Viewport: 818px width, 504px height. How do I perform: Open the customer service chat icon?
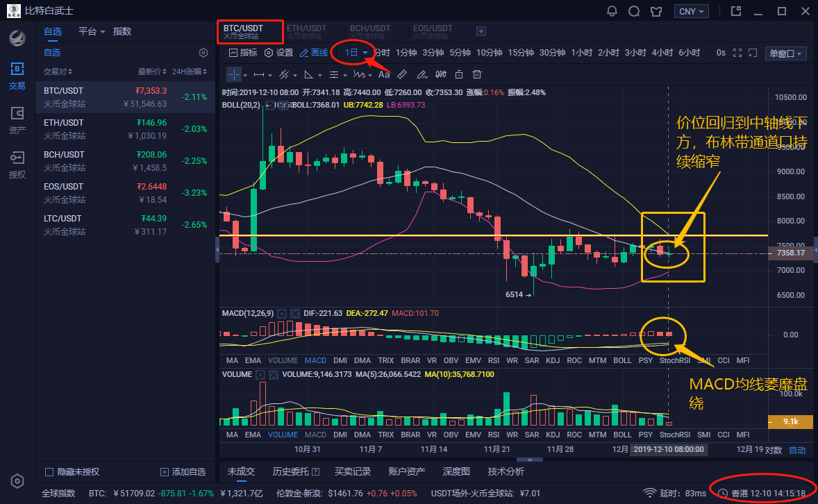click(x=634, y=11)
